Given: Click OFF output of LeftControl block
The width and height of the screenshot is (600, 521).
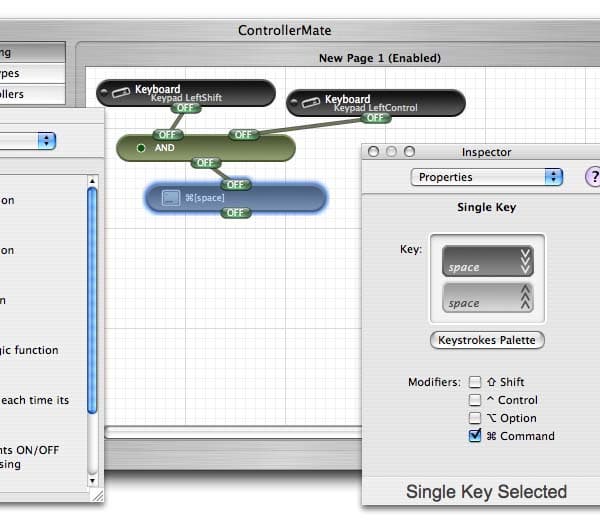Looking at the screenshot, I should pyautogui.click(x=375, y=118).
